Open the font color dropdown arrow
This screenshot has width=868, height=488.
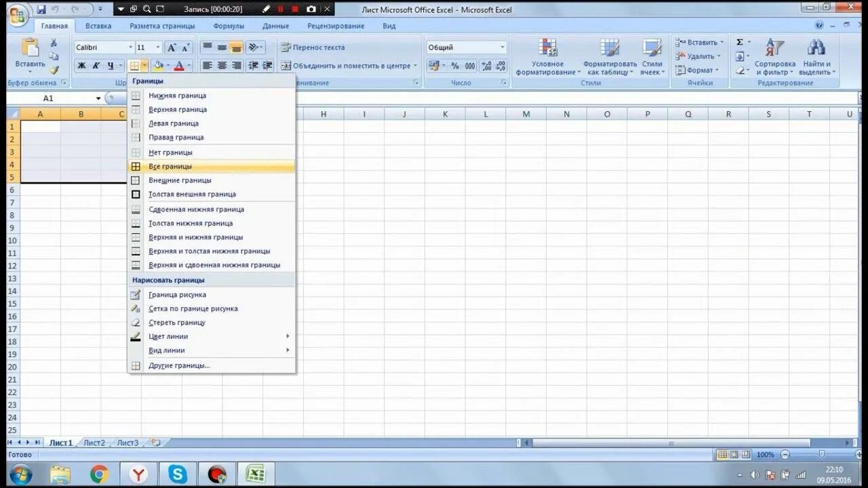pyautogui.click(x=189, y=66)
